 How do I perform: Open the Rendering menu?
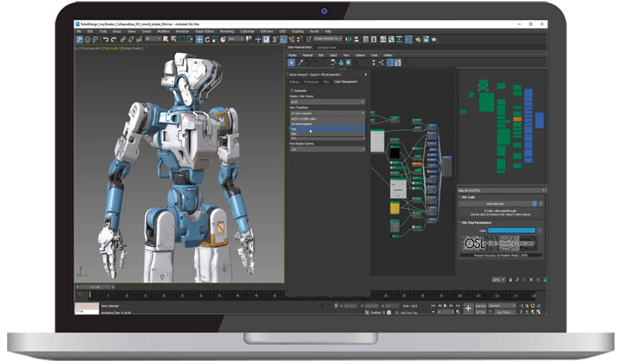point(227,31)
